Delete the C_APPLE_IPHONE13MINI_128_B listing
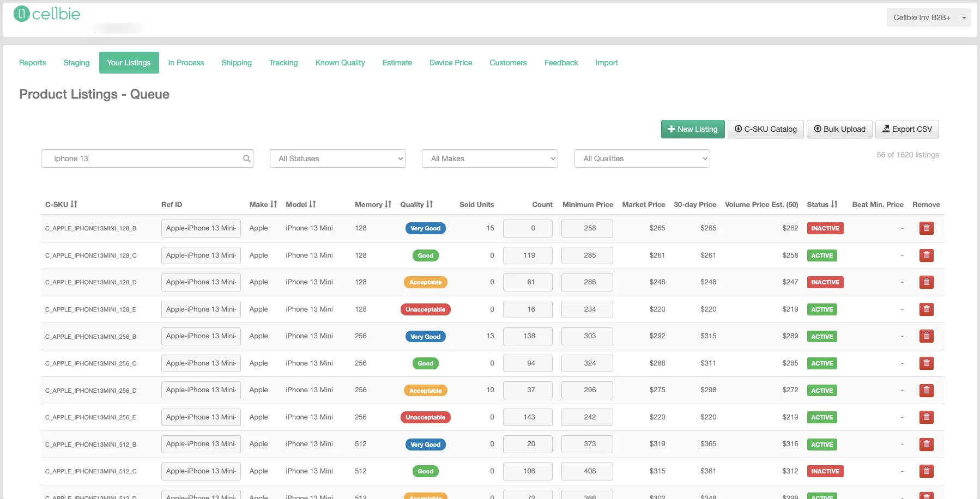980x499 pixels. click(x=926, y=228)
